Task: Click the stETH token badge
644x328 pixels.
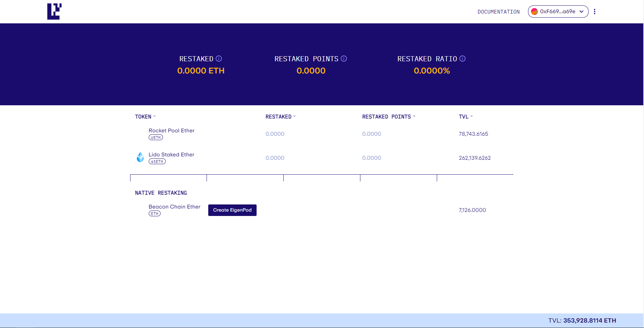Action: coord(157,161)
